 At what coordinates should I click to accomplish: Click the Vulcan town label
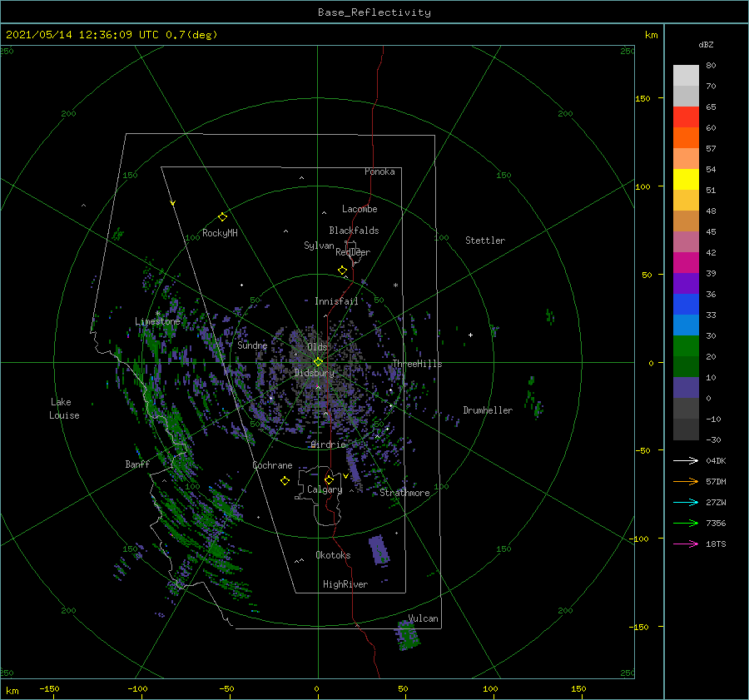[423, 618]
